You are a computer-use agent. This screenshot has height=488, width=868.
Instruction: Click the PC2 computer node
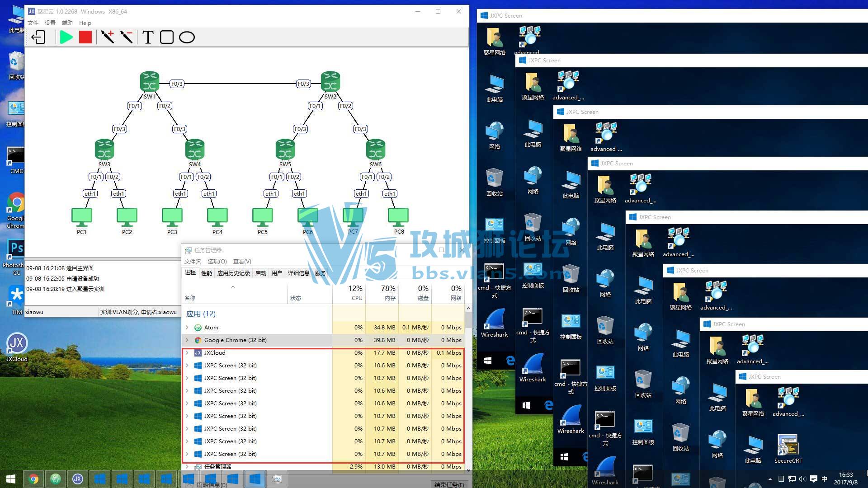(127, 217)
